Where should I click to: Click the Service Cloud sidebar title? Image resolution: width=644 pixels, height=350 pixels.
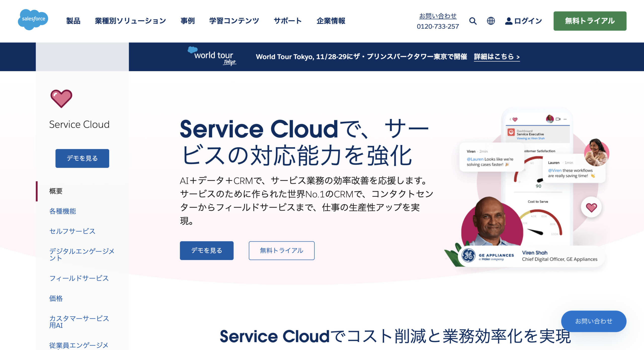[79, 124]
